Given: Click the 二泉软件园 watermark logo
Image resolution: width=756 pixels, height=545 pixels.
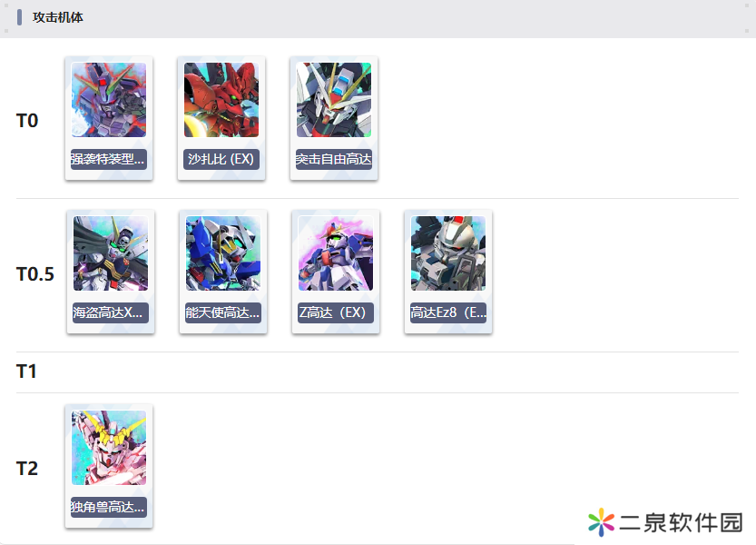Looking at the screenshot, I should tap(665, 522).
